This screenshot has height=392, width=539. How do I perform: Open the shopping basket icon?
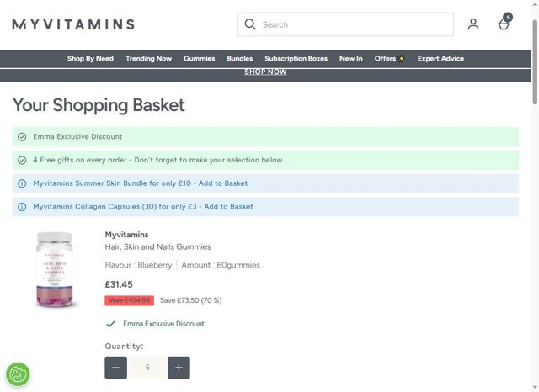[x=504, y=24]
